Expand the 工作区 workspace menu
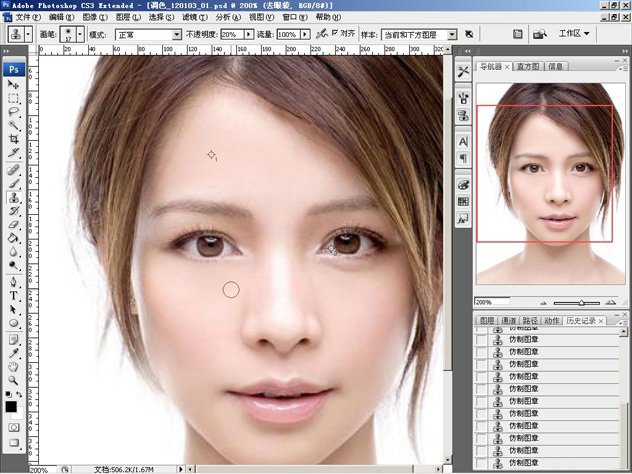 (573, 34)
